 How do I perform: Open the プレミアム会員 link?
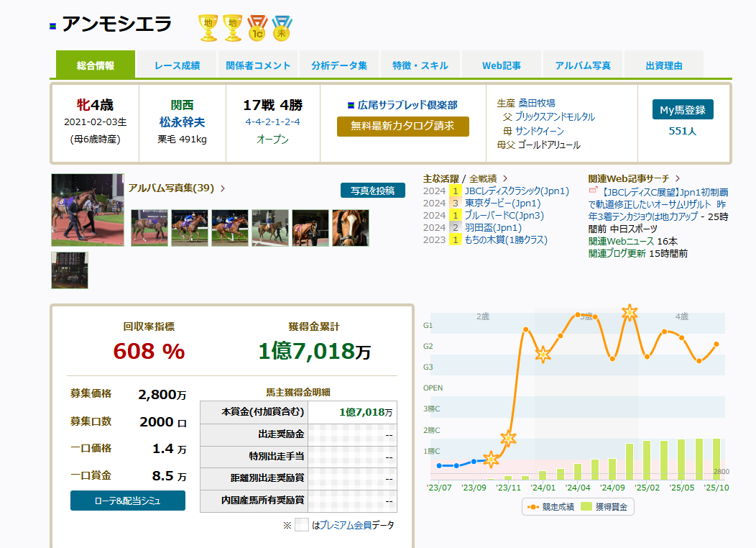pos(345,525)
